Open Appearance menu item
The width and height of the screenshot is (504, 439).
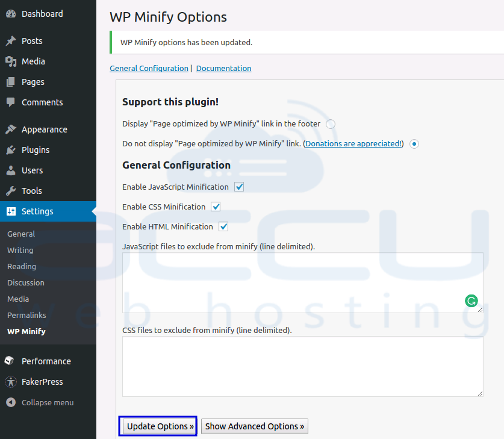48,129
